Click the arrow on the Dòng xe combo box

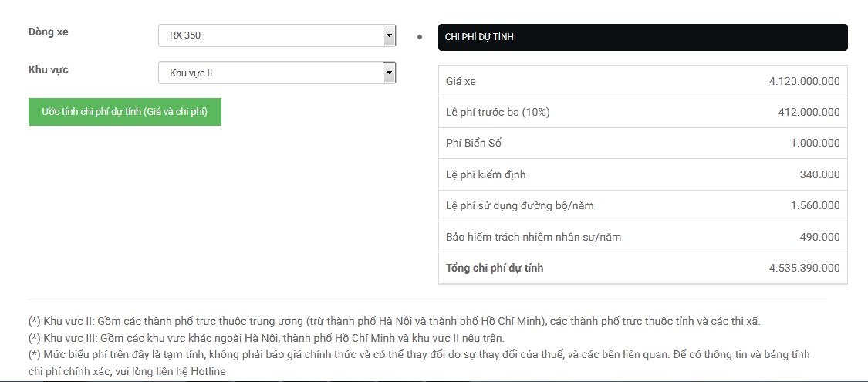389,35
